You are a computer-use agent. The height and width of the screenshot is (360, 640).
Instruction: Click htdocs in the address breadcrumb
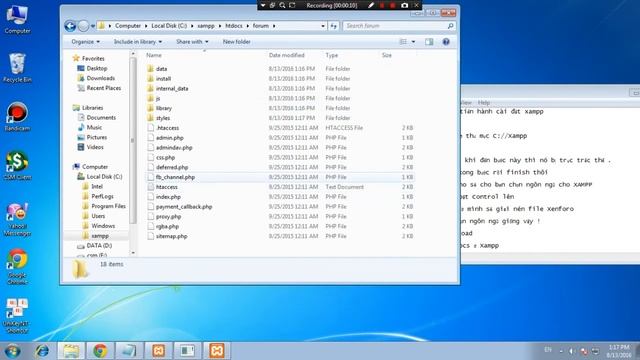(234, 26)
